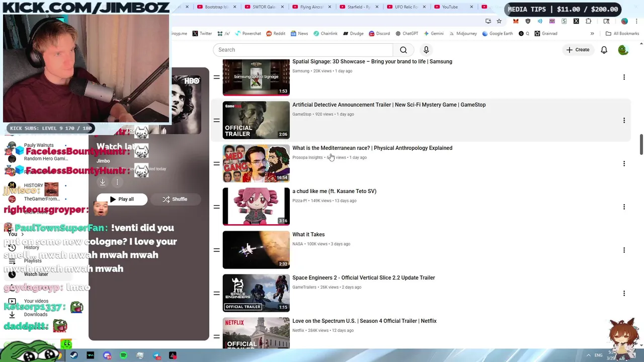The height and width of the screenshot is (362, 644).
Task: Open playlist more-options dots under Jimbo
Action: click(x=117, y=182)
